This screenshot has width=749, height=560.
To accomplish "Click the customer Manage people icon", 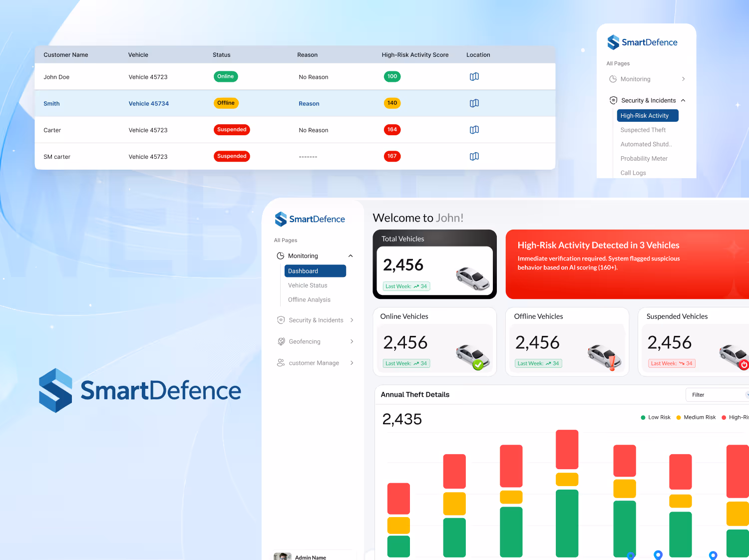I will (281, 363).
